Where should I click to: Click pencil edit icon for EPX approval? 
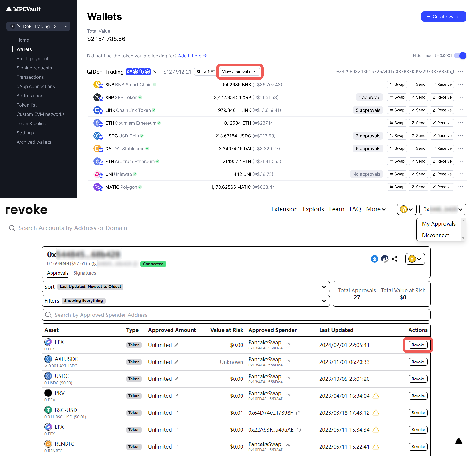176,345
